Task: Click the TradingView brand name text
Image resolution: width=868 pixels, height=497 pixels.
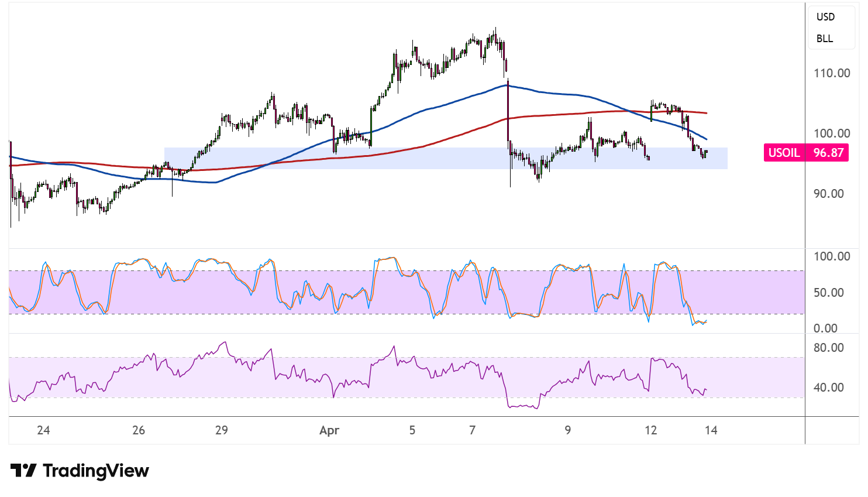Action: pyautogui.click(x=96, y=471)
